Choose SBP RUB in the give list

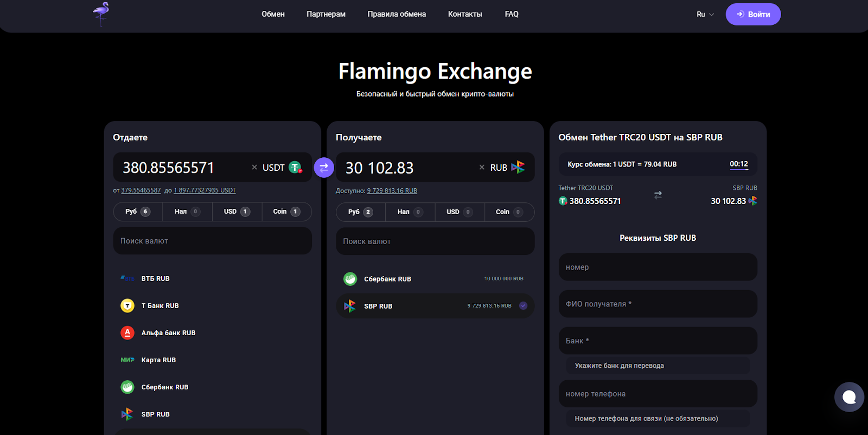click(x=212, y=414)
